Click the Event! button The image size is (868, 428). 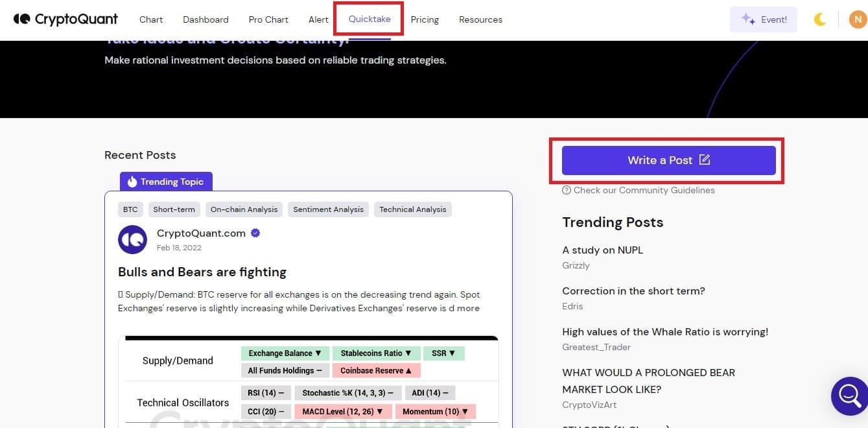(x=764, y=19)
